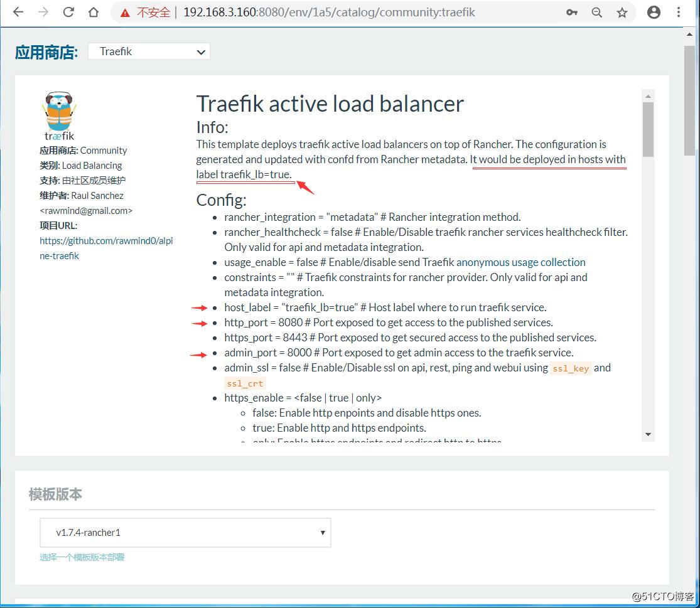Viewport: 700px width, 608px height.
Task: Click the 'https_port = 8443' line
Action: pos(410,338)
